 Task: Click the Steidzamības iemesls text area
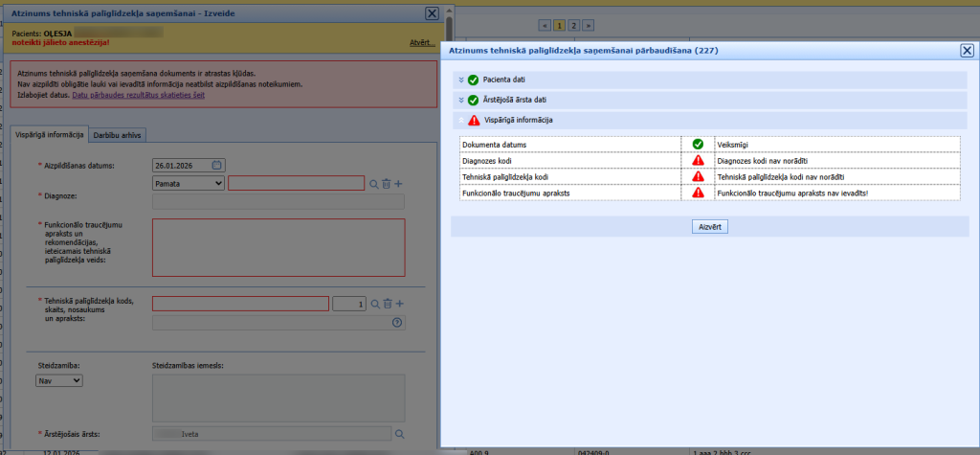tap(278, 398)
